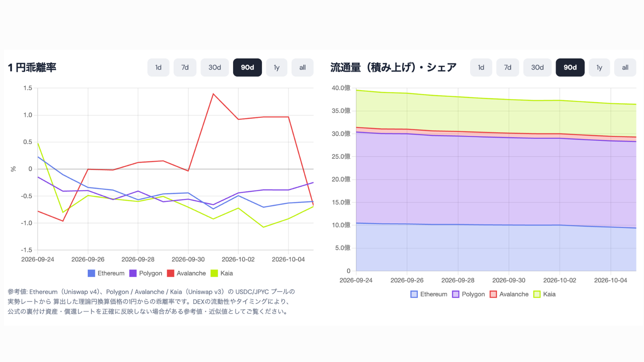Click Kaia green swatch in deviation chart legend
644x362 pixels.
point(214,274)
